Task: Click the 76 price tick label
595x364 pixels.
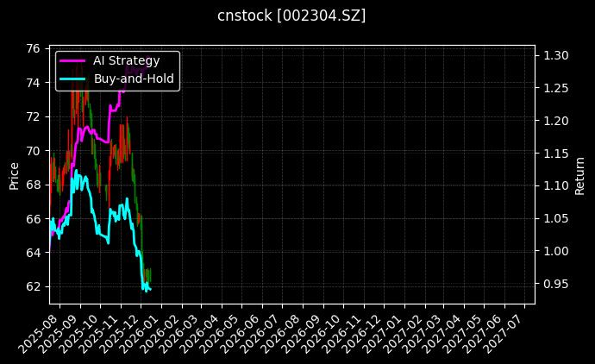Action: pyautogui.click(x=34, y=48)
